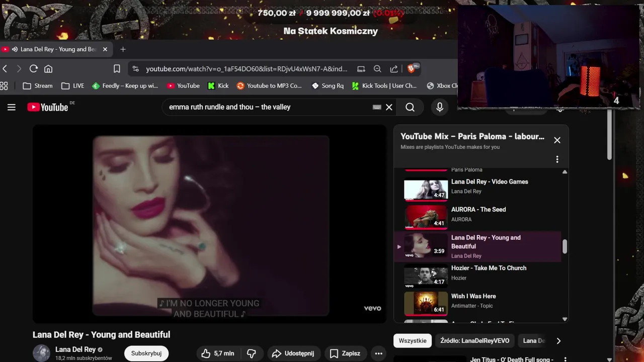644x362 pixels.
Task: Open the on-screen keyboard in search box
Action: tap(377, 107)
